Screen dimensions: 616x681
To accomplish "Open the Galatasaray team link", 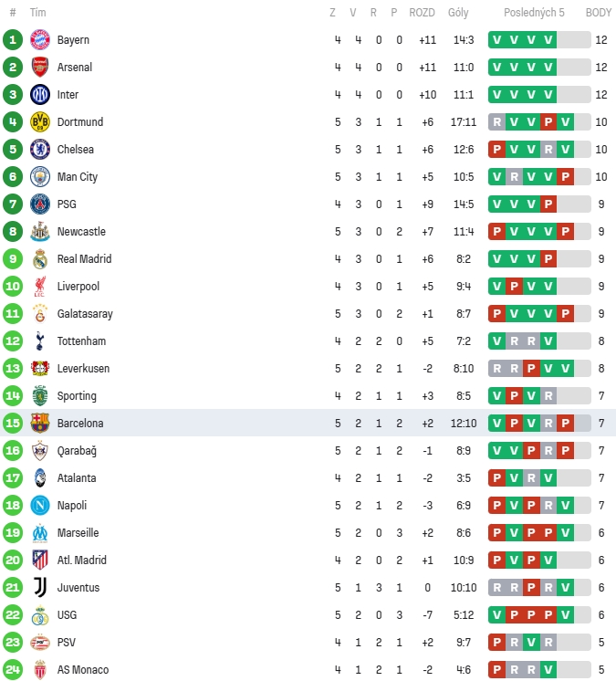I will pos(85,314).
